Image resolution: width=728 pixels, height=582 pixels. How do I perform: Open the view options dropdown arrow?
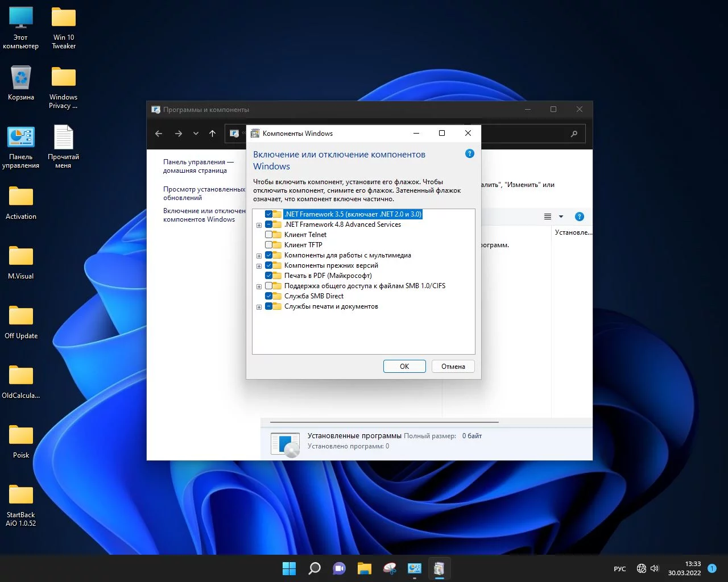click(x=561, y=217)
